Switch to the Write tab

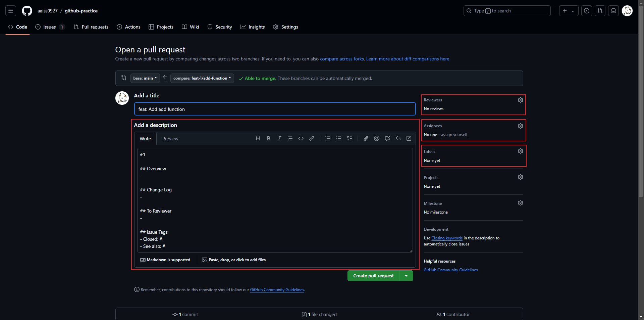(145, 139)
